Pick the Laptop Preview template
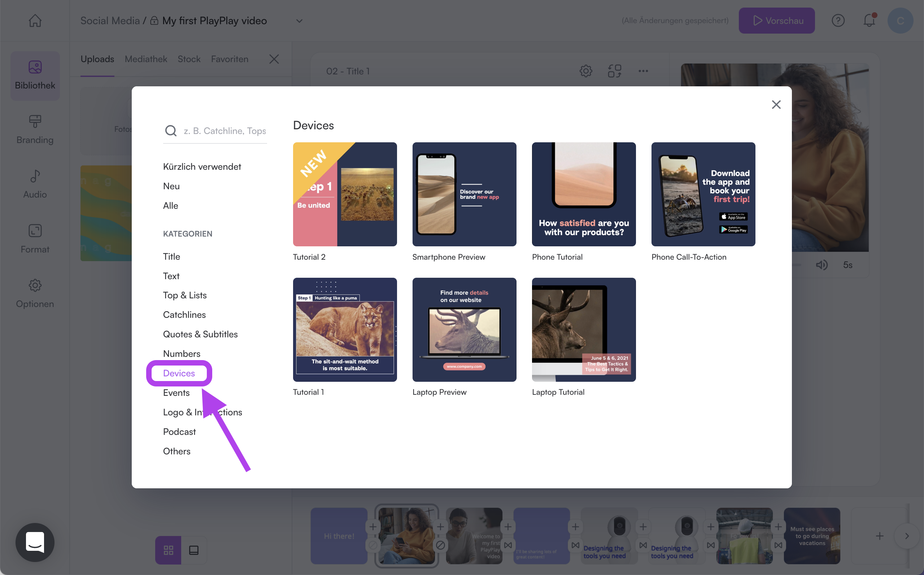Screen dimensions: 924x575 464,330
